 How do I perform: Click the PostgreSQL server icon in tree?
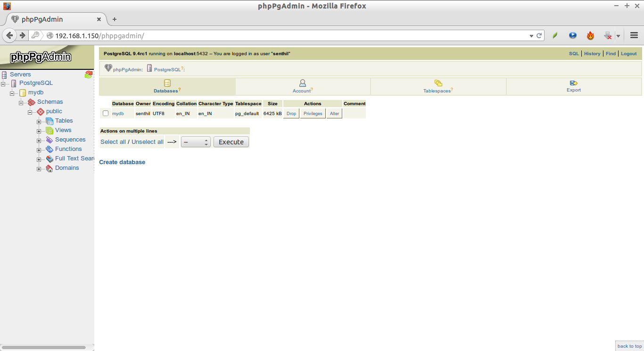click(x=14, y=84)
